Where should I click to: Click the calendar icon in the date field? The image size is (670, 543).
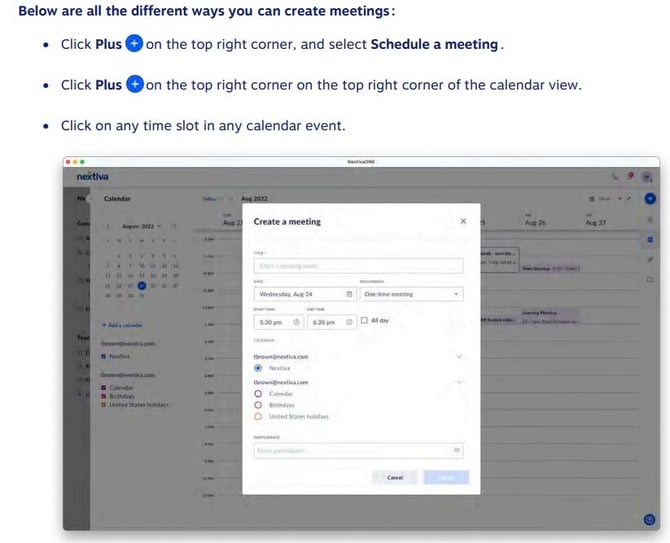[349, 295]
